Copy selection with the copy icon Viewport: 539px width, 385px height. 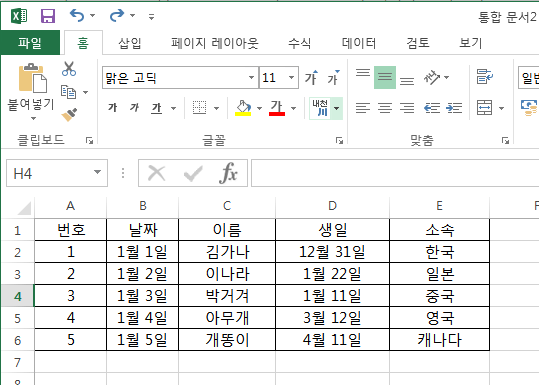(x=68, y=92)
